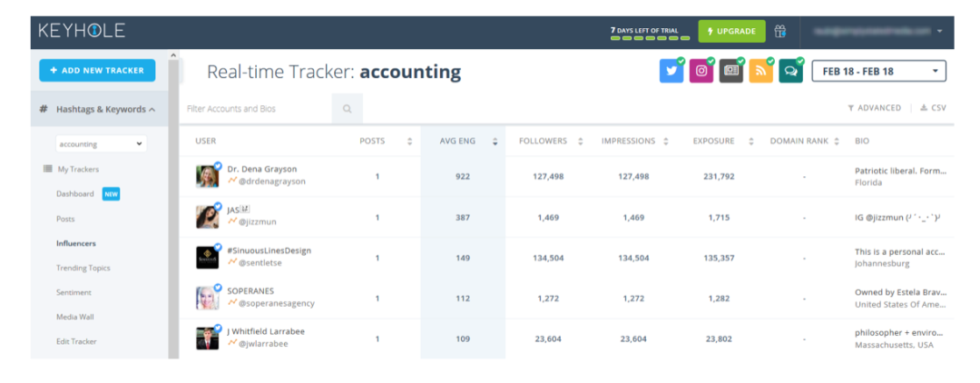Sort by the Posts column arrows
The image size is (980, 383).
point(409,142)
